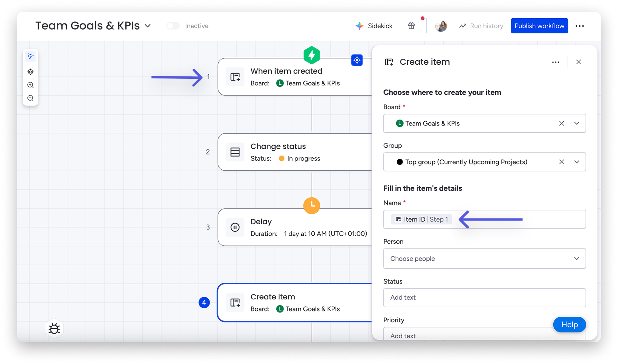Screen dimensions: 618x364
Task: Open Create item panel options menu
Action: coord(555,62)
